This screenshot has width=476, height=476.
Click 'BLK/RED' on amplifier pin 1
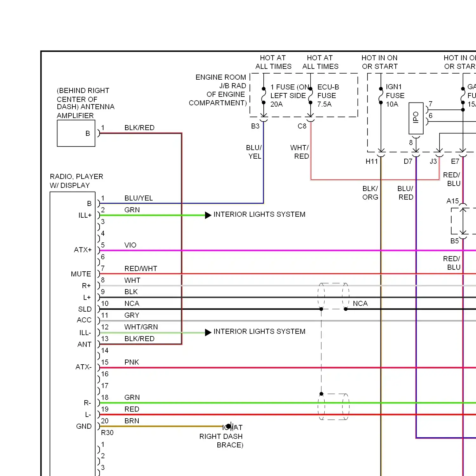point(139,128)
